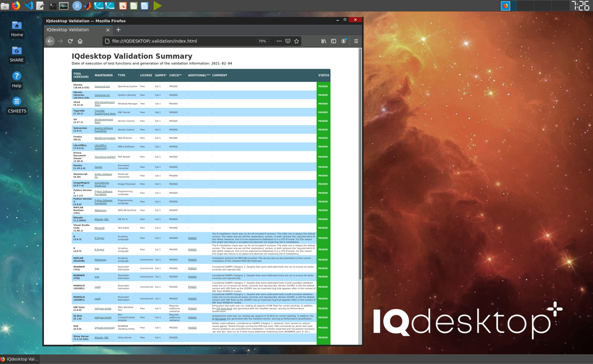This screenshot has height=364, width=593.
Task: Bookmark this page with the star
Action: (x=296, y=41)
